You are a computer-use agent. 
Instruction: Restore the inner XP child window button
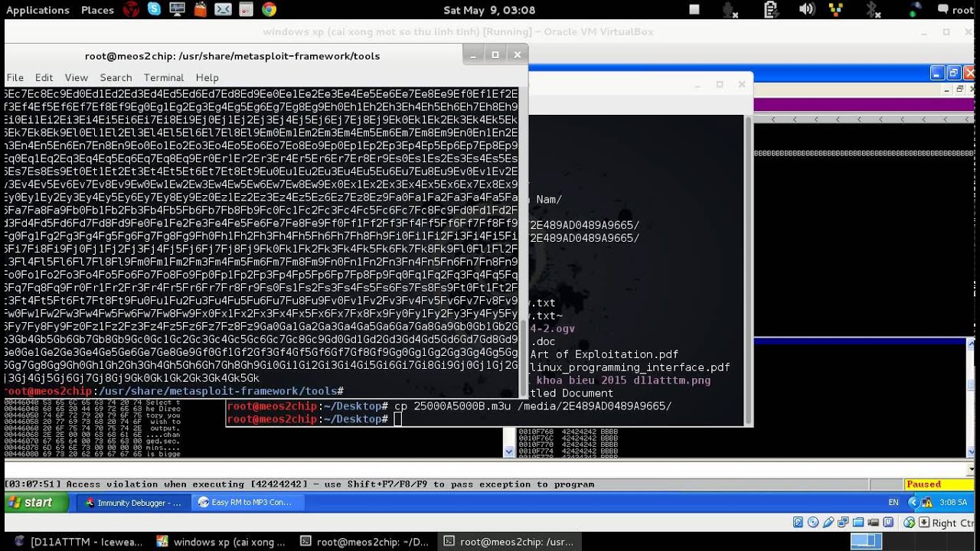tap(960, 90)
